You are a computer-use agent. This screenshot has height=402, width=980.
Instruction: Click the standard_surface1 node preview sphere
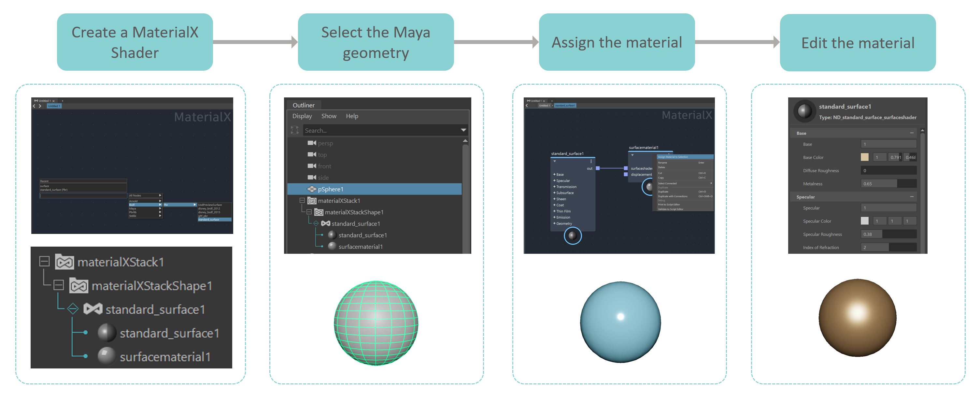point(572,236)
